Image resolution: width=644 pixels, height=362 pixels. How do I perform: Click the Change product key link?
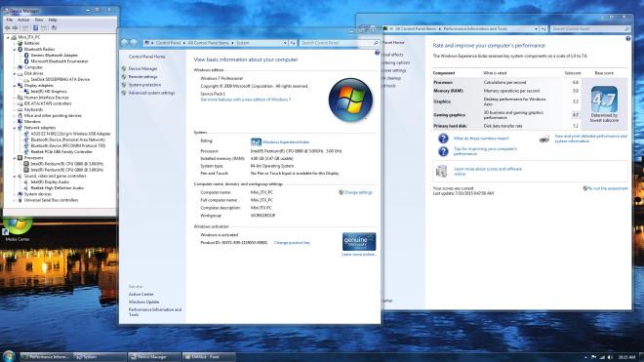click(292, 243)
